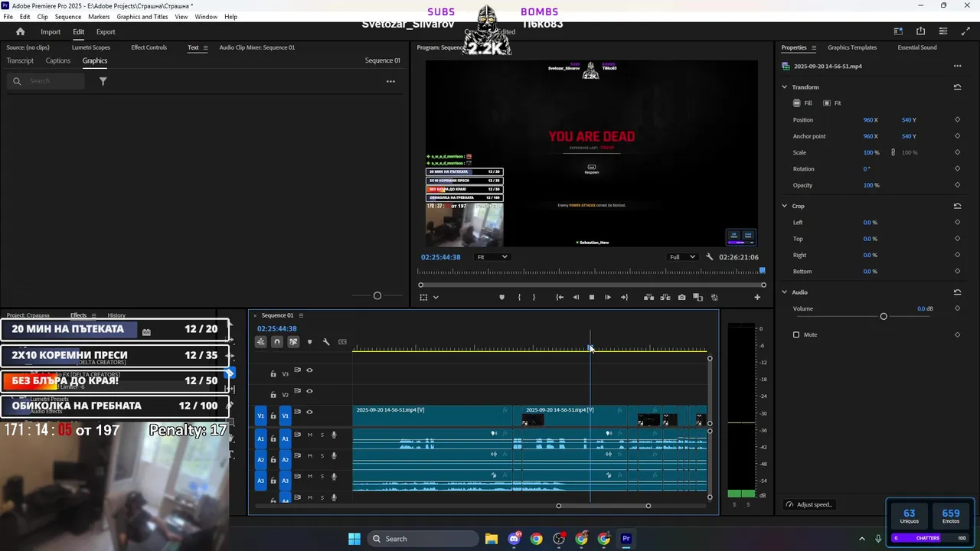Viewport: 980px width, 551px height.
Task: Collapse the Audio section
Action: (x=784, y=292)
